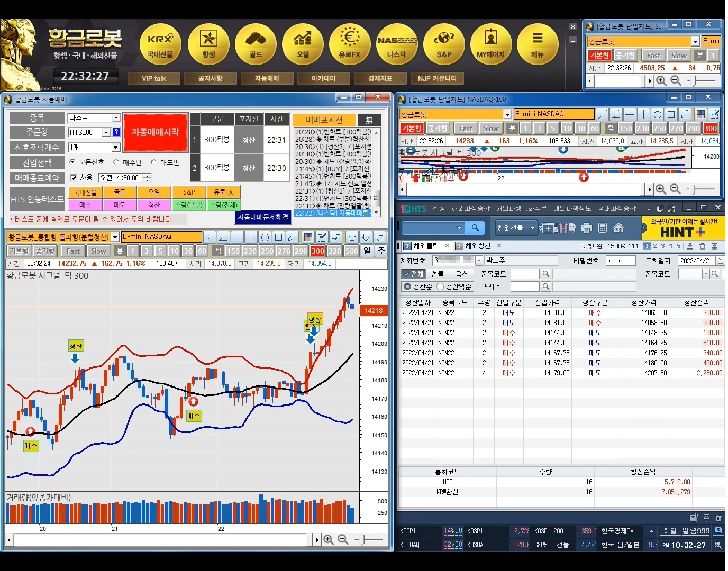The height and width of the screenshot is (571, 728).
Task: Switch to the 해외청산 tab
Action: pyautogui.click(x=478, y=246)
